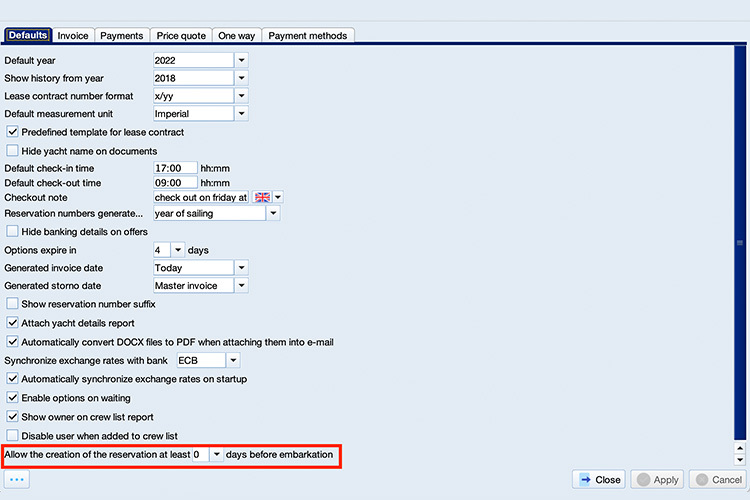Expand the ECB exchange rate bank dropdown

click(232, 360)
